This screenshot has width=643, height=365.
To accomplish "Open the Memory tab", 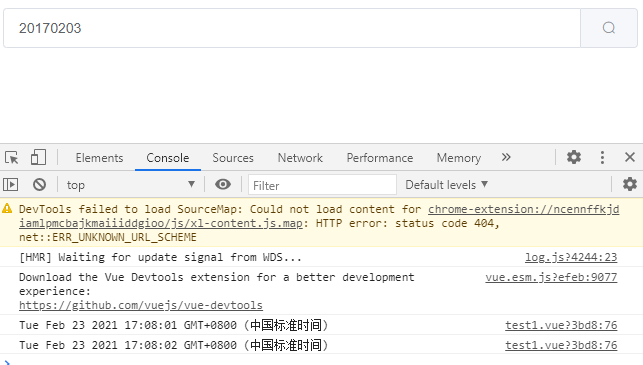I will (x=458, y=158).
